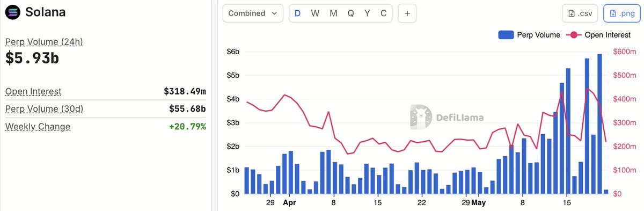Click the Solana logo icon

pos(12,12)
